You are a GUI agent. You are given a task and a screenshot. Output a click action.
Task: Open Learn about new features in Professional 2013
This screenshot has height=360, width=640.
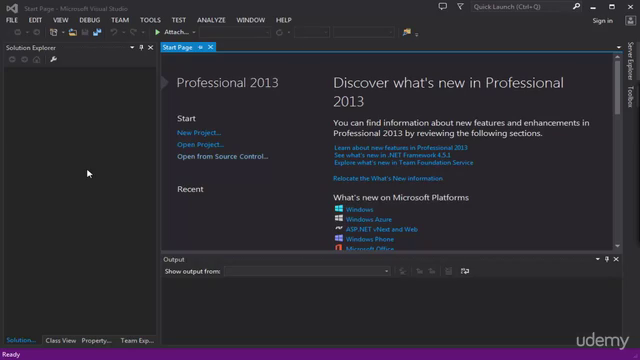click(x=401, y=148)
